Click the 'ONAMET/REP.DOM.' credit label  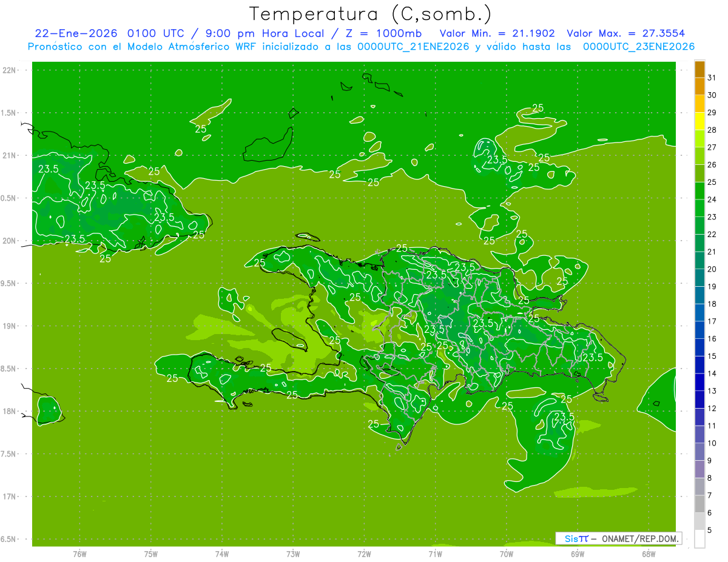(640, 538)
